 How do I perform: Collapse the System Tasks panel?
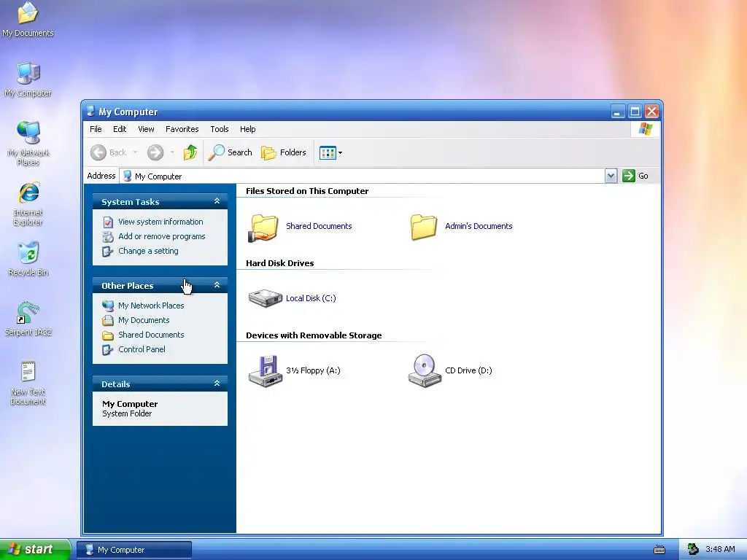217,201
